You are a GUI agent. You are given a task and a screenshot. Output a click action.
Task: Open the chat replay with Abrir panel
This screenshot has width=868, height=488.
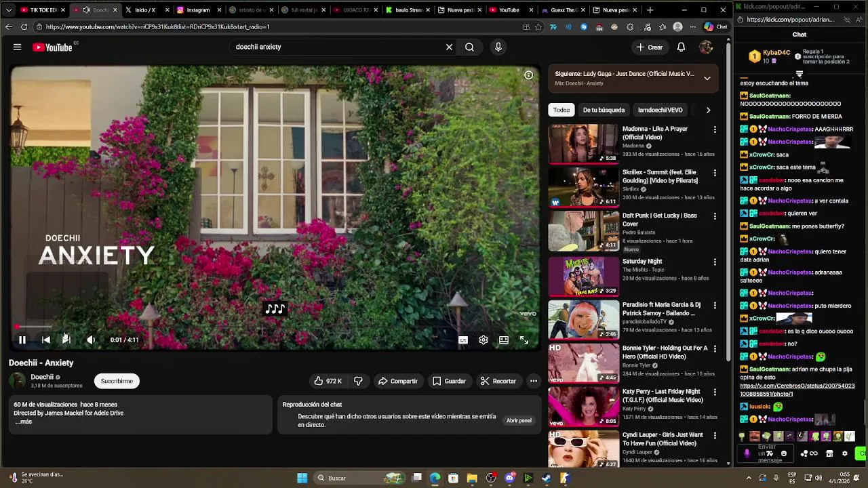click(x=519, y=421)
